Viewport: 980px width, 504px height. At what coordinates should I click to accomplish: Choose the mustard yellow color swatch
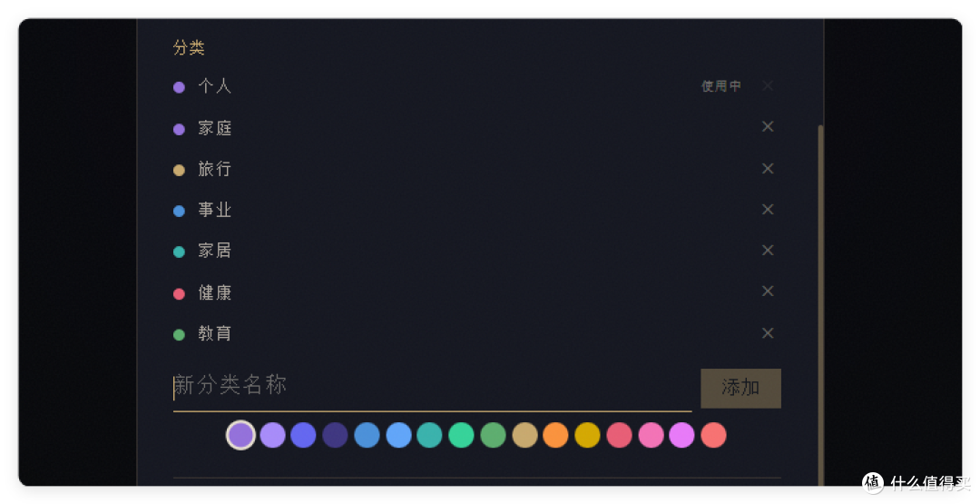[587, 435]
